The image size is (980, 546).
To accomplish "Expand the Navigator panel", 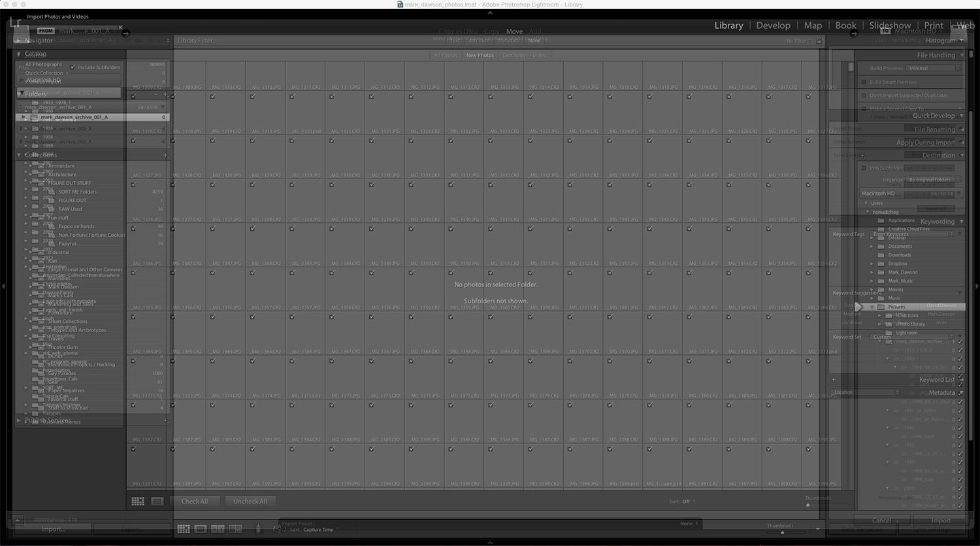I will click(x=18, y=41).
